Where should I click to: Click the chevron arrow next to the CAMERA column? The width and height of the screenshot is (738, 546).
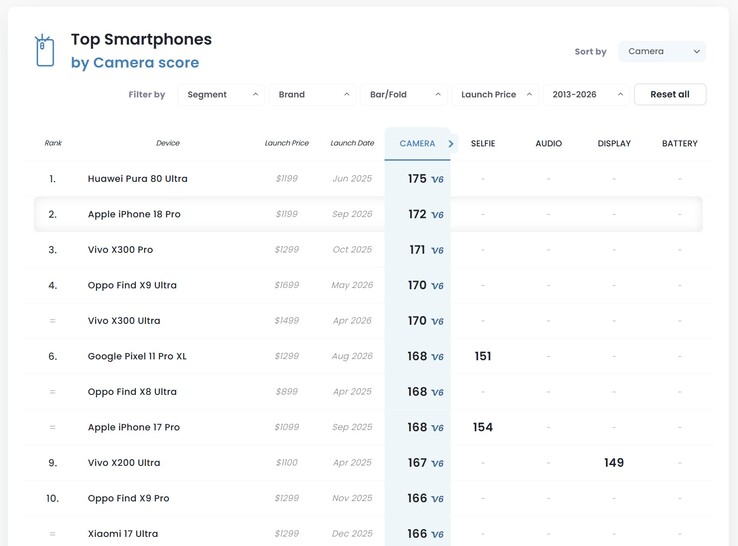coord(451,144)
